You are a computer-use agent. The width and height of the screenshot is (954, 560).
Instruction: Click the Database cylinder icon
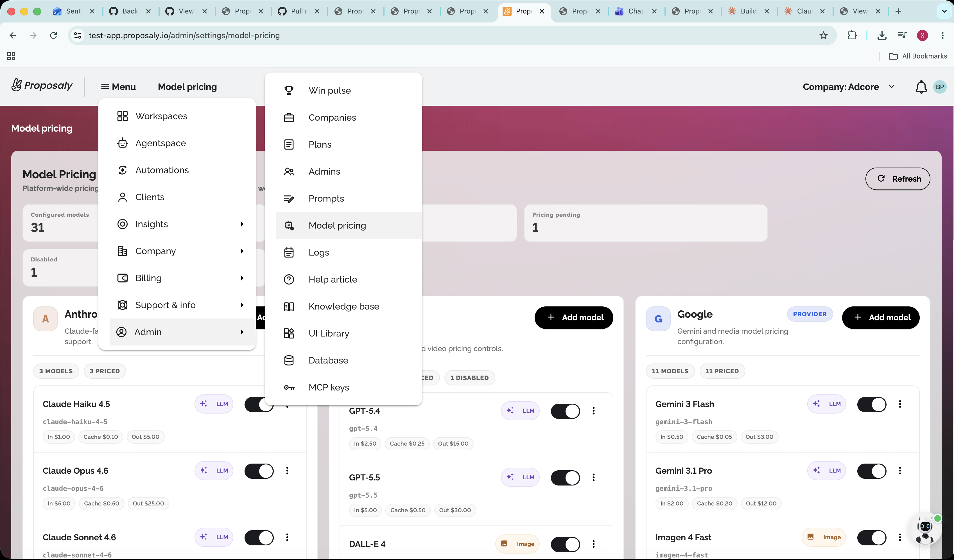289,360
